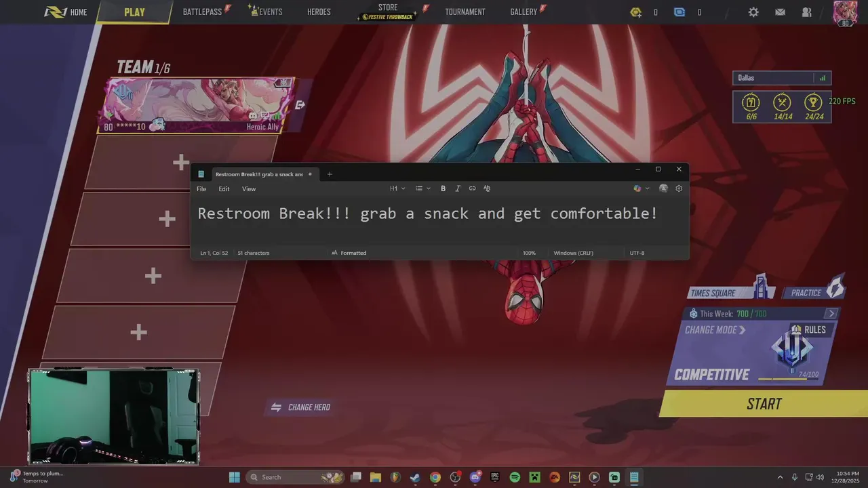Insert a link via Notepad toolbar
Viewport: 868px width, 488px height.
[473, 188]
